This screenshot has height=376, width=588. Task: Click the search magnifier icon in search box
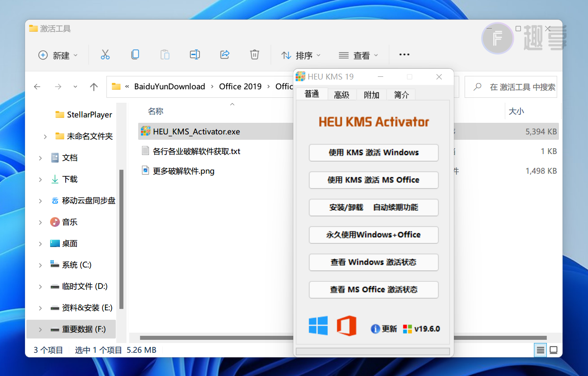478,87
